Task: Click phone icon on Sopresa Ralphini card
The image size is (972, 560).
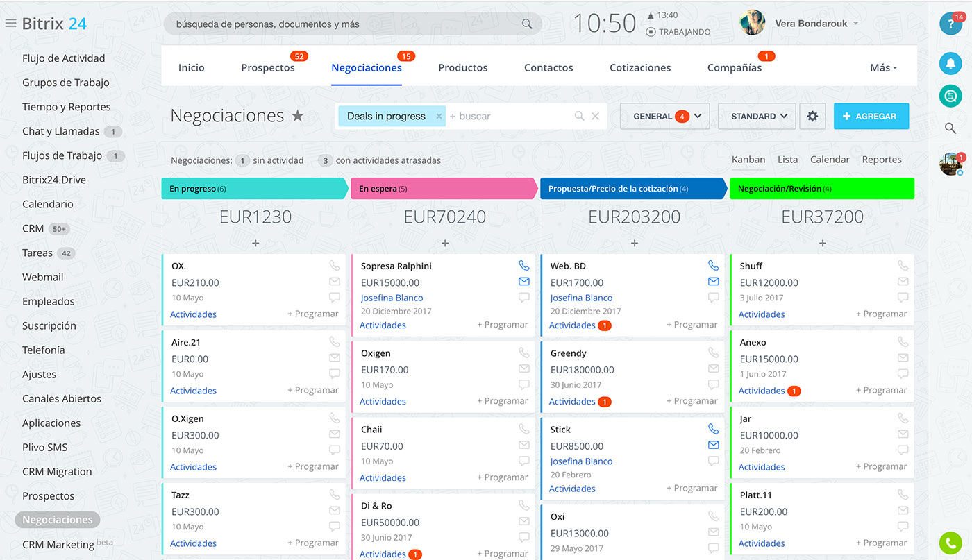Action: [x=523, y=266]
